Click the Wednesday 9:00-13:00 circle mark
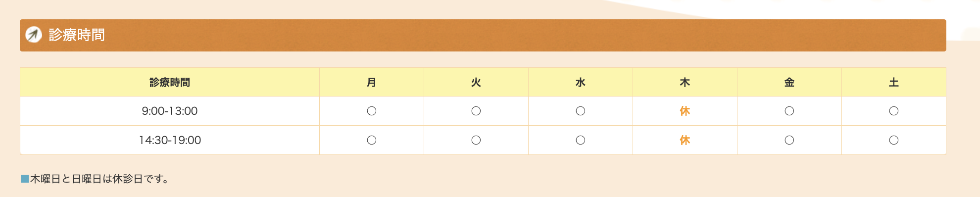 [581, 111]
